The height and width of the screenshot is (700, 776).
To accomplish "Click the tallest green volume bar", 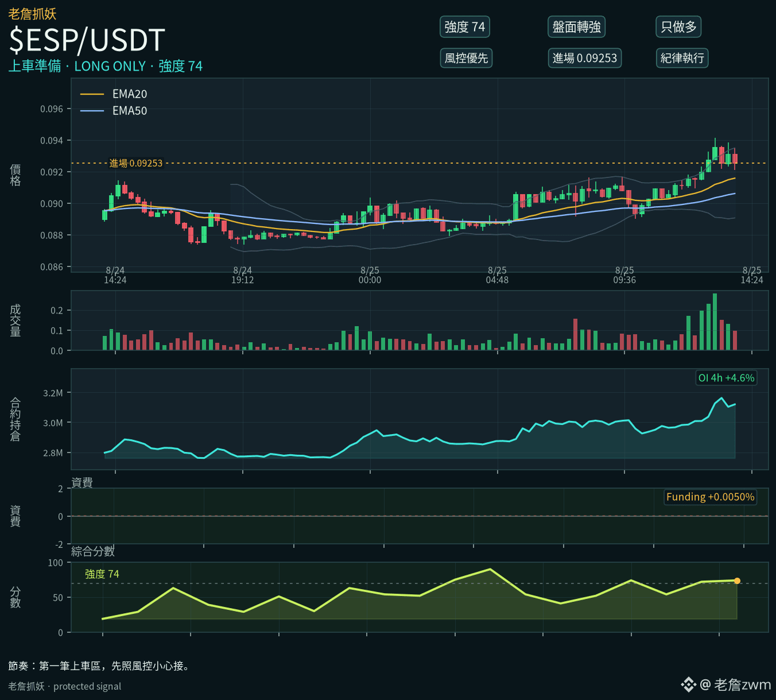I will (715, 322).
